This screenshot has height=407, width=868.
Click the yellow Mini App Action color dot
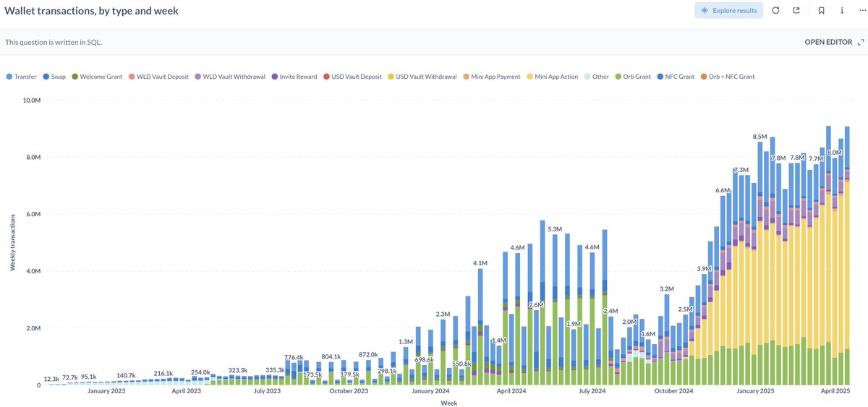tap(529, 77)
